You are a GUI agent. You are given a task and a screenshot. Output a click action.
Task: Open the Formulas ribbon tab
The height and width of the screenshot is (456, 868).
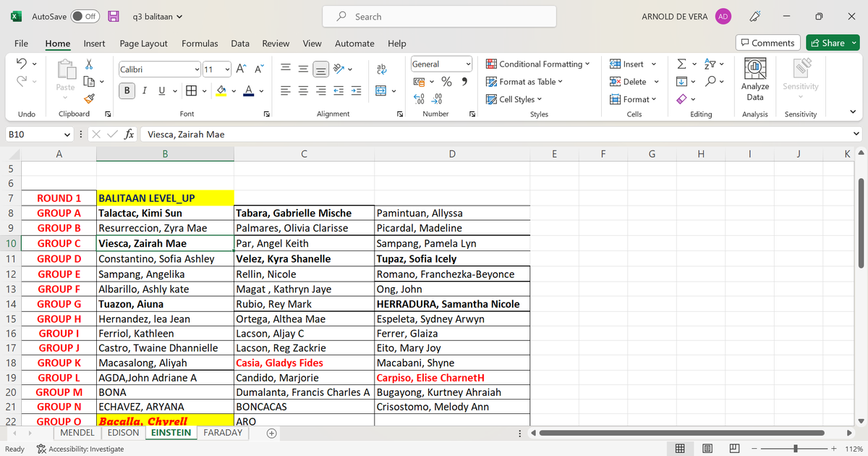coord(200,43)
